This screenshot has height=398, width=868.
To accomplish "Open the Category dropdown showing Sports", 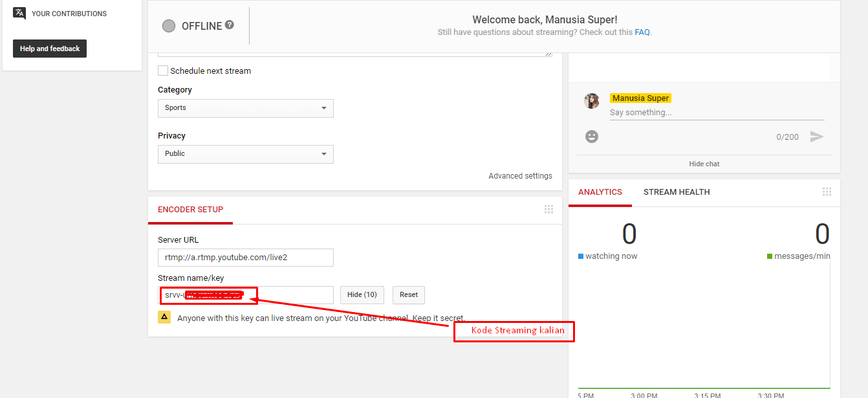I will point(246,108).
